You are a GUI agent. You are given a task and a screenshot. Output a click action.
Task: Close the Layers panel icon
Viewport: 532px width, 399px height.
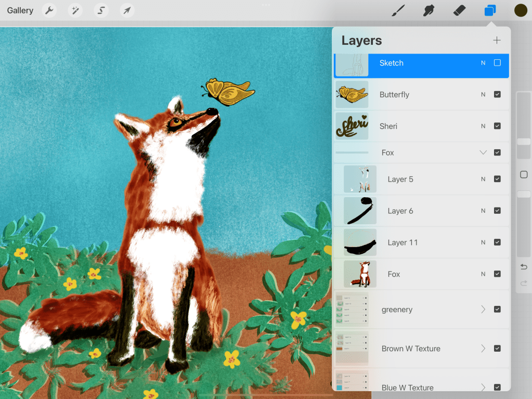(490, 10)
